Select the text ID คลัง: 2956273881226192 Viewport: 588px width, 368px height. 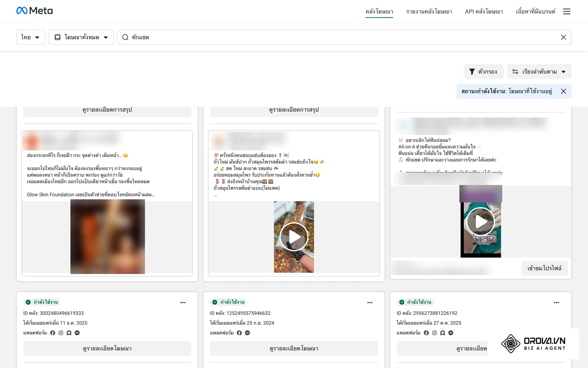[x=427, y=313]
